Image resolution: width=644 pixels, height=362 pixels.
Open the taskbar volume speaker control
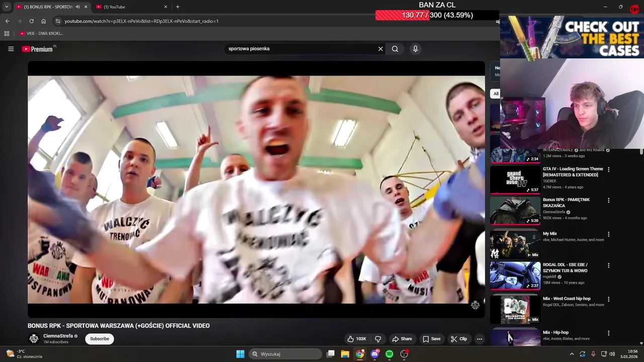pyautogui.click(x=612, y=354)
